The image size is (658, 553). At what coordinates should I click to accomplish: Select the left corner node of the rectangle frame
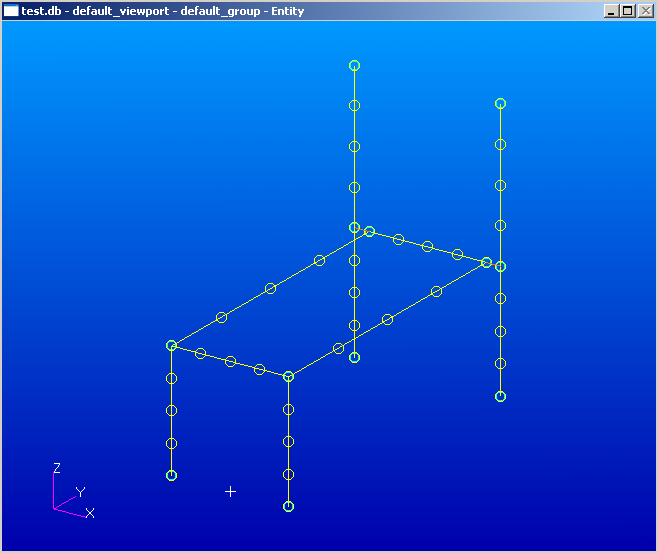[x=171, y=346]
